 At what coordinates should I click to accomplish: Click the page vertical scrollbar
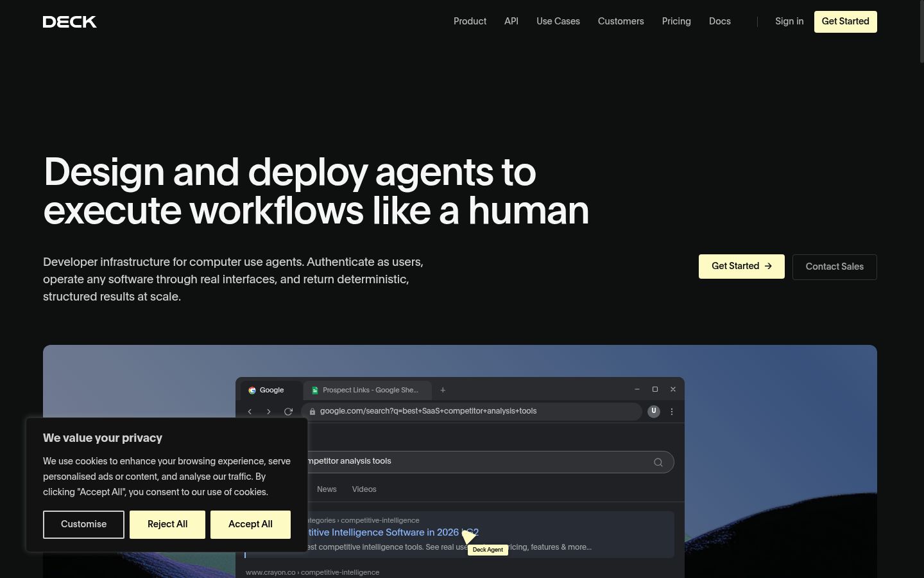922,32
